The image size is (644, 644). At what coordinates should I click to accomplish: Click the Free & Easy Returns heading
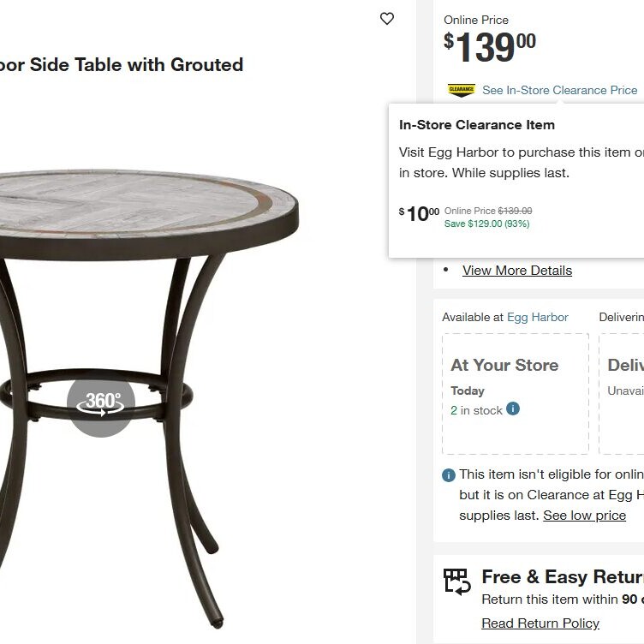(562, 576)
